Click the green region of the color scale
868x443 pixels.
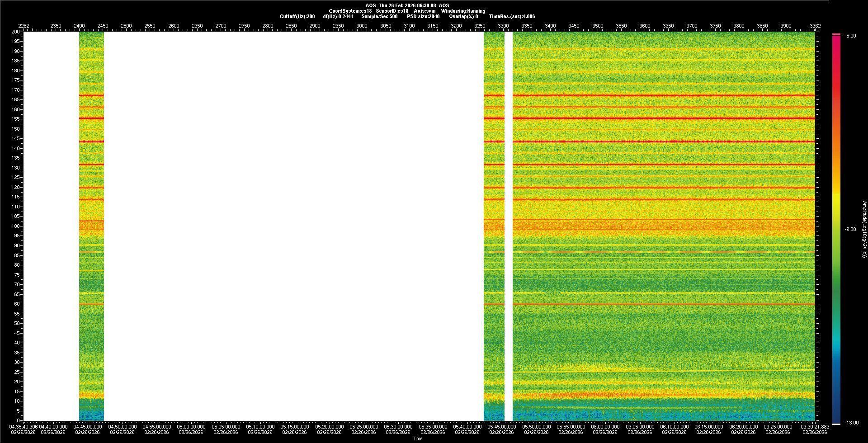[x=836, y=280]
